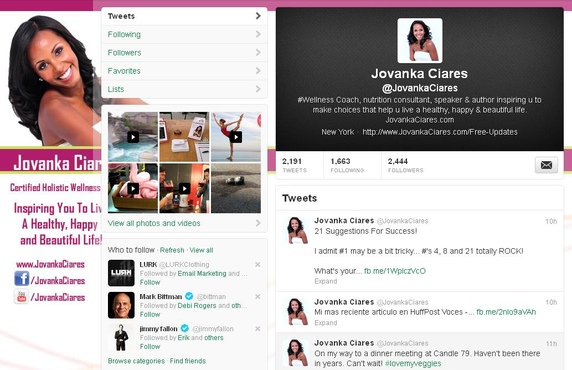The width and height of the screenshot is (572, 370).
Task: Click the 11h timestamp on Candle 79 tweet
Action: click(551, 344)
